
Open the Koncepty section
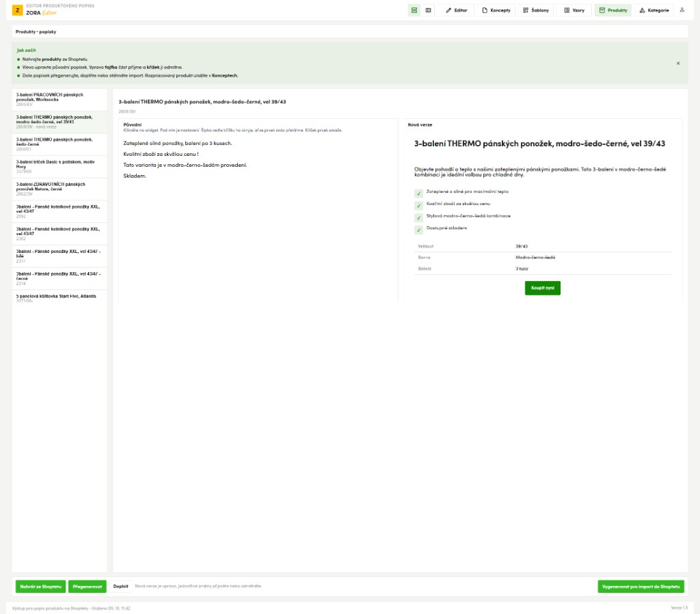pos(496,10)
